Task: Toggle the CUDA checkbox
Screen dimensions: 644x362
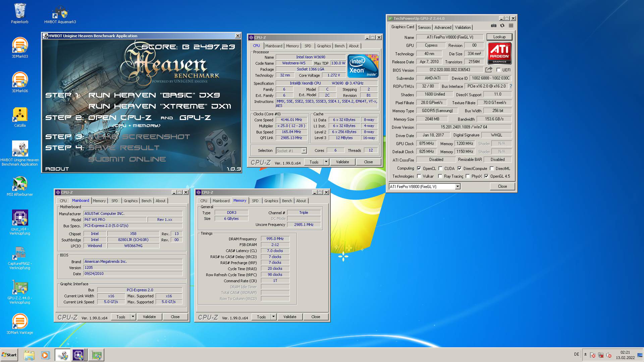Action: click(x=440, y=168)
